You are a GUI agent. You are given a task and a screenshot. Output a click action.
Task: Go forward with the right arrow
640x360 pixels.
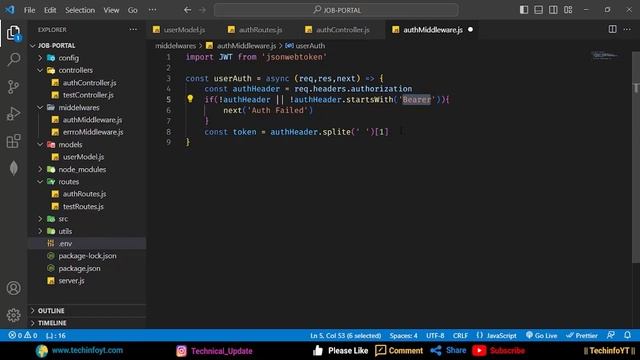click(202, 10)
